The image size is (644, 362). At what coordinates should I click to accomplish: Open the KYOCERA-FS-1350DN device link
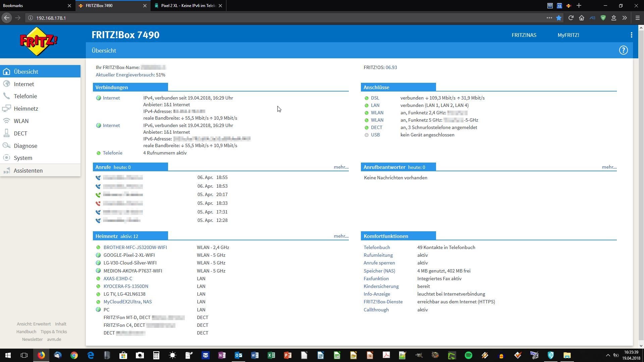[126, 286]
